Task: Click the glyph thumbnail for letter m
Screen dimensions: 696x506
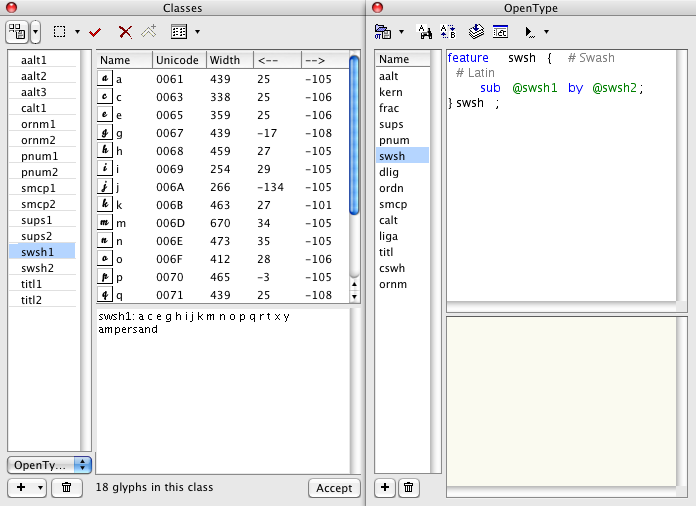Action: pyautogui.click(x=105, y=222)
